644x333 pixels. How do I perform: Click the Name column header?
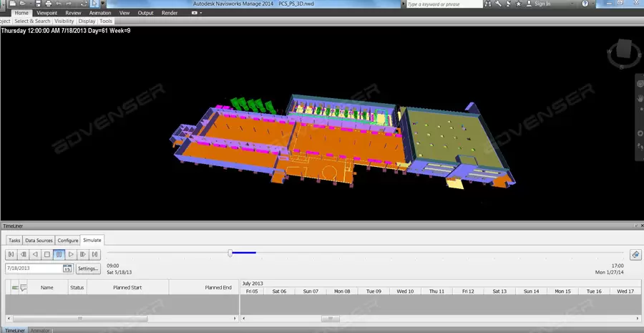[47, 287]
